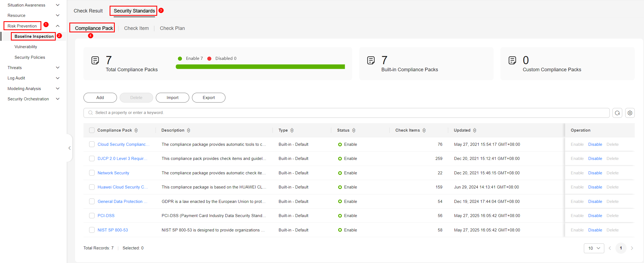Select Security Standards tab
This screenshot has height=263, width=644.
134,11
